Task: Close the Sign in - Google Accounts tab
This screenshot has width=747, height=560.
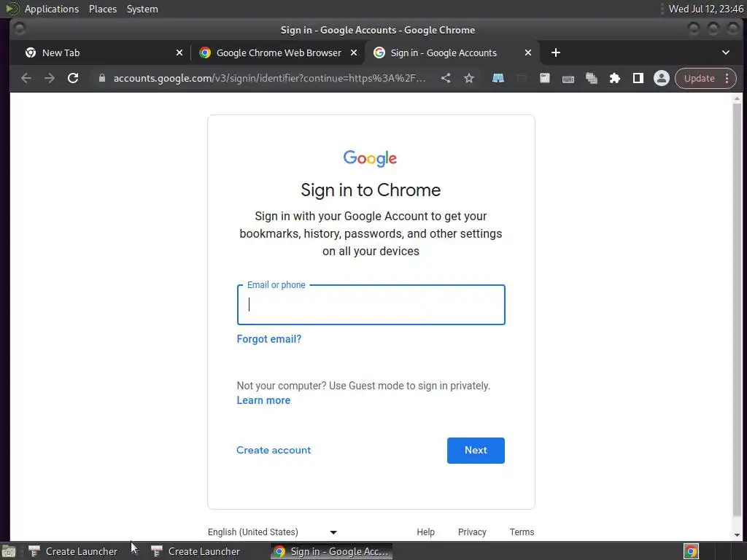Action: (528, 52)
